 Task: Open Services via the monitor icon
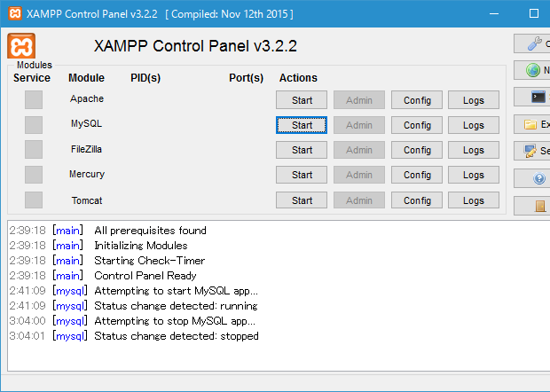pos(532,152)
